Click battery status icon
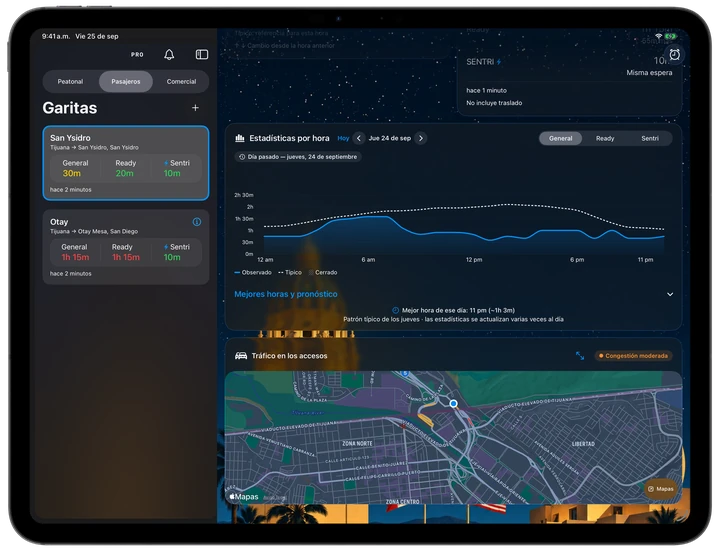The width and height of the screenshot is (720, 552). 670,36
